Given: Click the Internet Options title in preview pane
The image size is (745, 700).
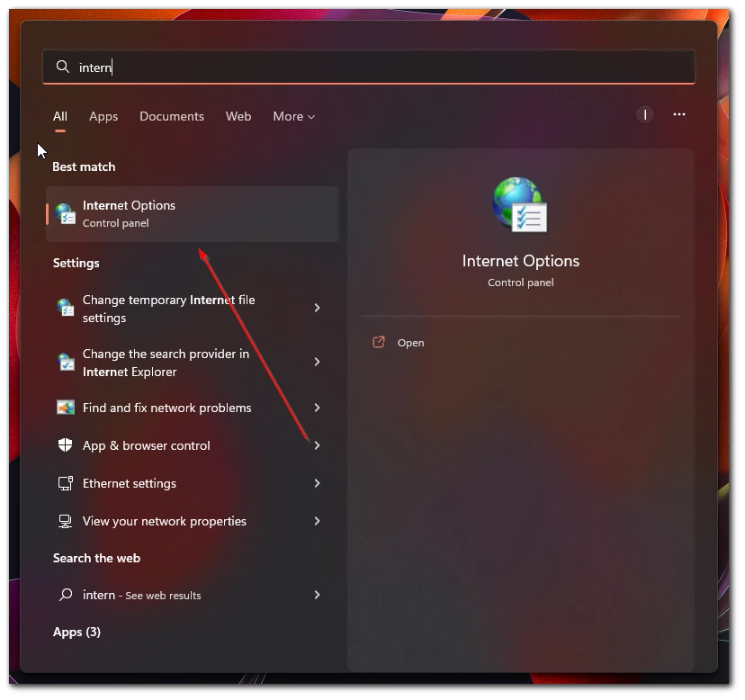Looking at the screenshot, I should (x=520, y=261).
